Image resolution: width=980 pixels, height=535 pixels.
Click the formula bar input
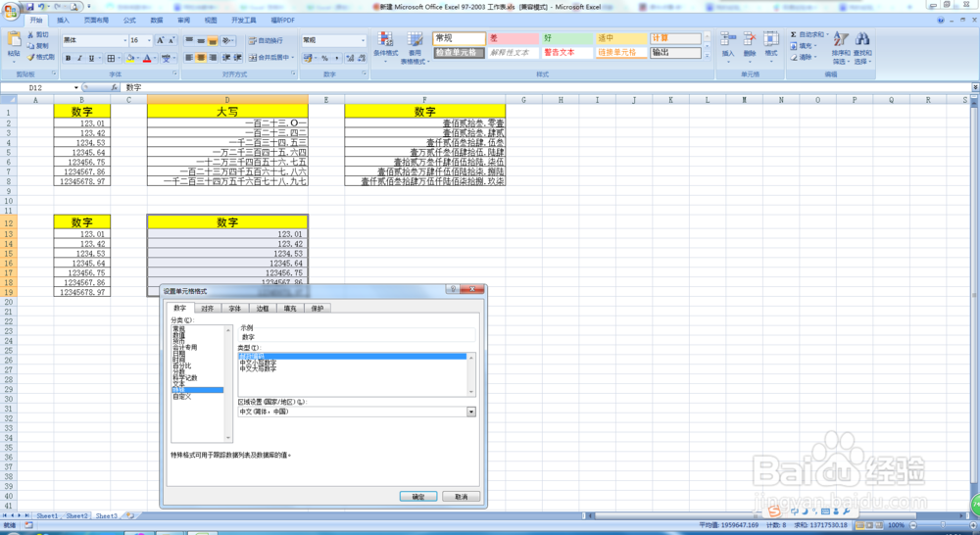547,87
